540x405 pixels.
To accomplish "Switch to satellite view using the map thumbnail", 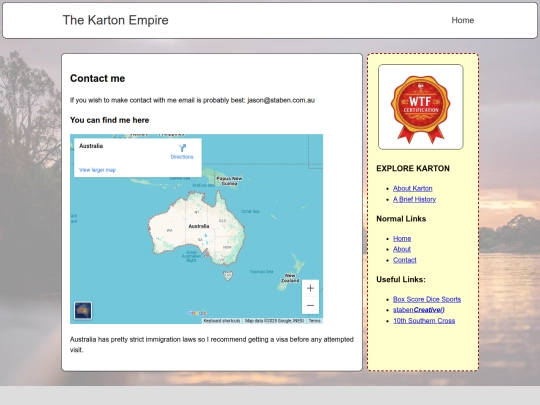I will [x=83, y=310].
